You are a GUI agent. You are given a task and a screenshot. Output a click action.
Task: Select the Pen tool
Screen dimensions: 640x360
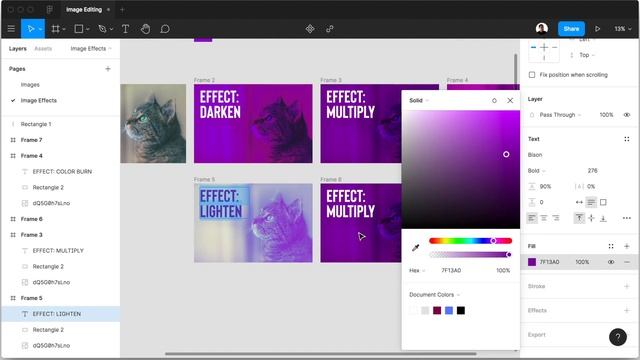(x=102, y=29)
